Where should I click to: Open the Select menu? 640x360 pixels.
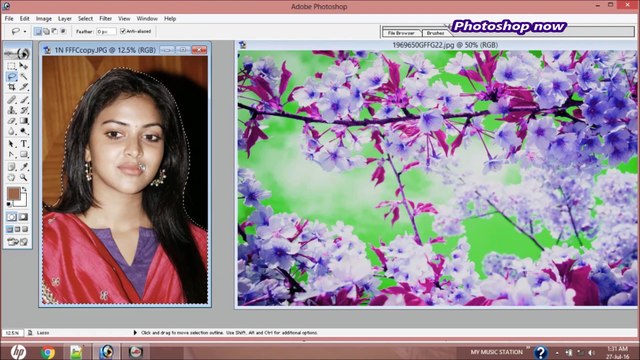(x=85, y=19)
